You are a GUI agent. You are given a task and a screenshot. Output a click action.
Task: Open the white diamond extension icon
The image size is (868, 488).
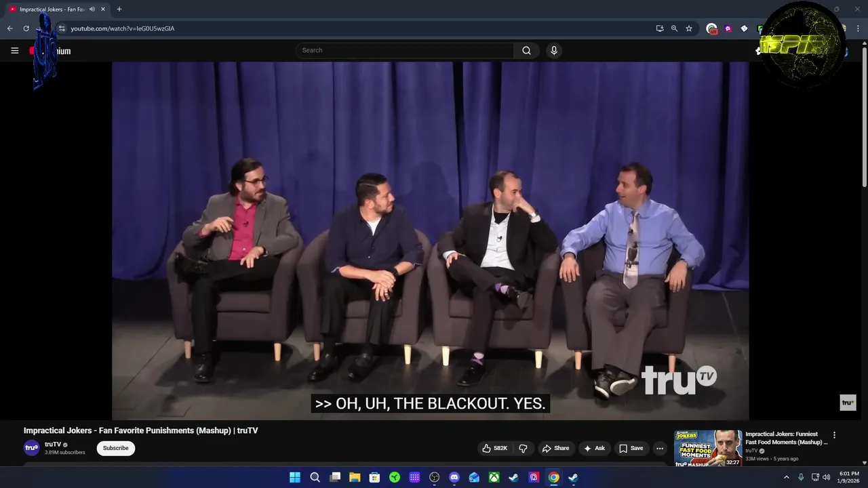744,28
